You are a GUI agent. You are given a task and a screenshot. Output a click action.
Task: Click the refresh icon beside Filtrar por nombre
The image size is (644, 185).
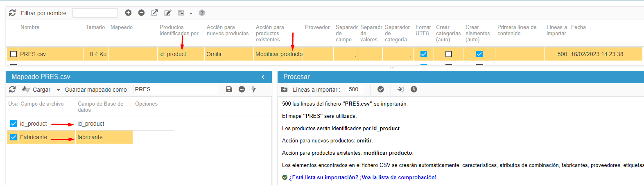point(12,13)
